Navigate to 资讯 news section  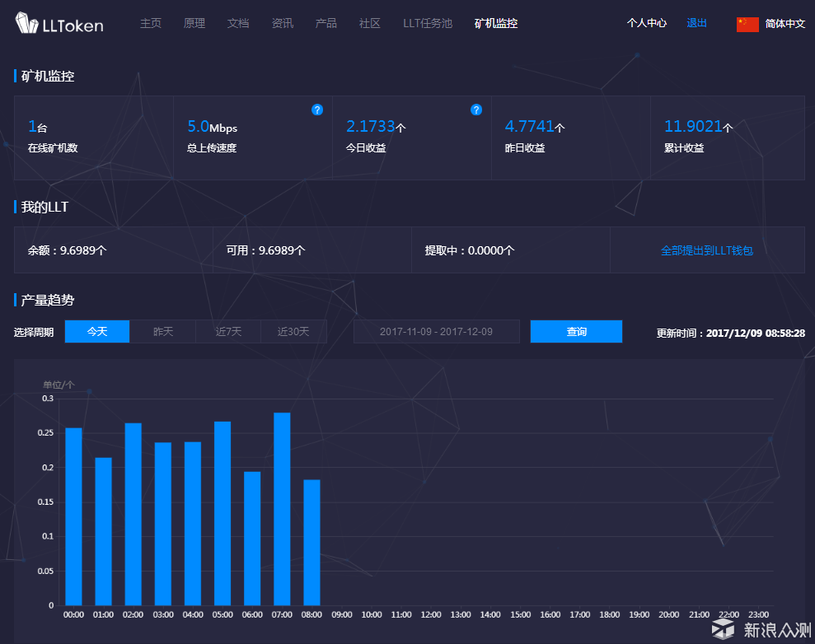(x=283, y=23)
